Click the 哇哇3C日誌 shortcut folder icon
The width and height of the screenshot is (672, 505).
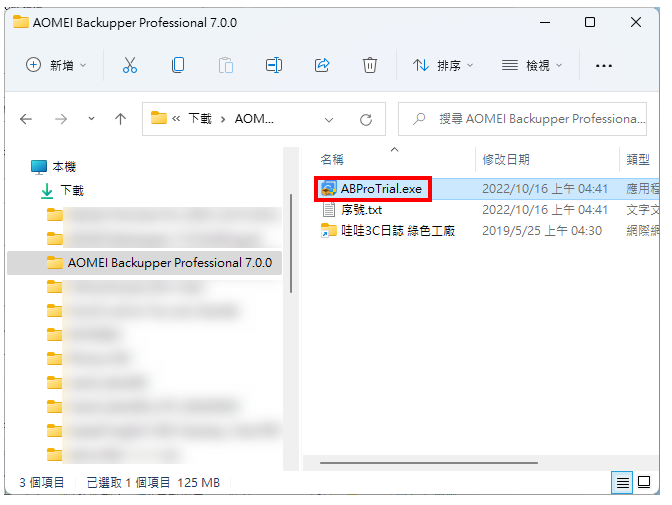[329, 231]
